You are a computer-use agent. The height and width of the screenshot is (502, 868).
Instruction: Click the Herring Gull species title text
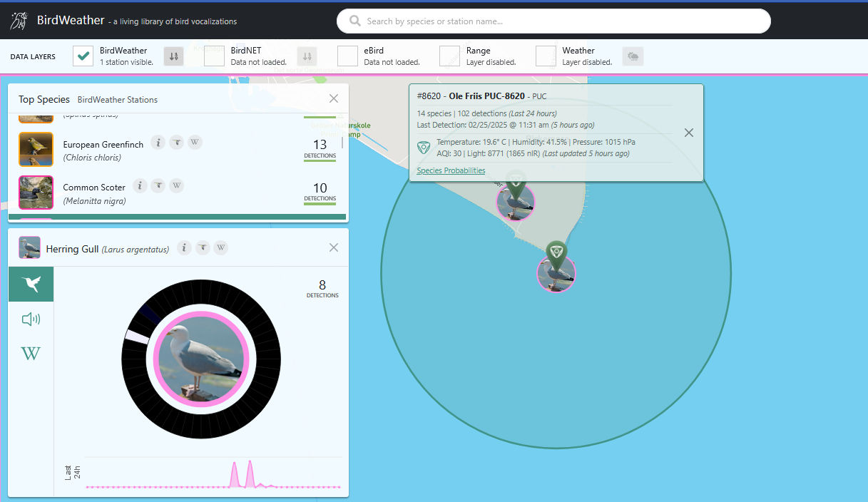tap(72, 249)
